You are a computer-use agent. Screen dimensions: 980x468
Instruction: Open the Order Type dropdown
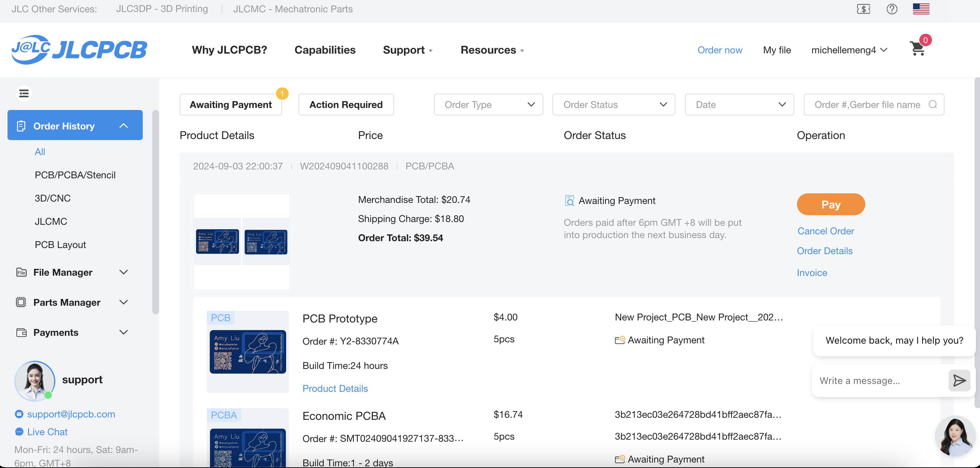pyautogui.click(x=488, y=105)
